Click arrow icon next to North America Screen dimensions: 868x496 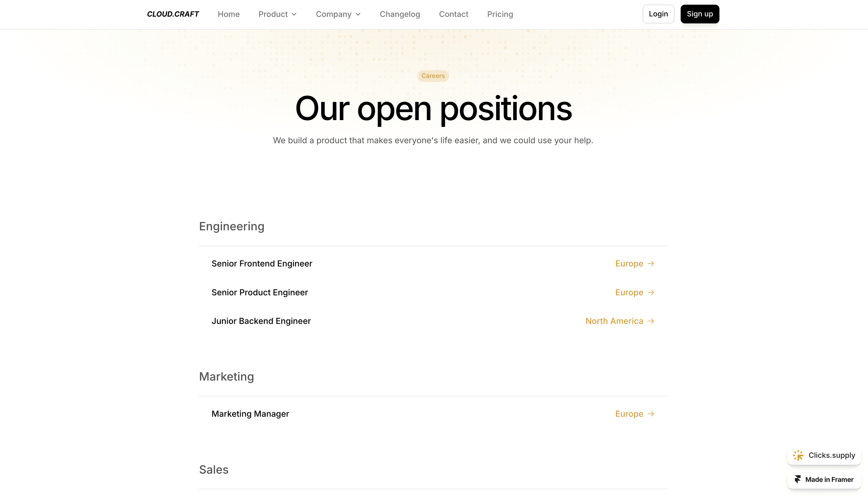(651, 321)
